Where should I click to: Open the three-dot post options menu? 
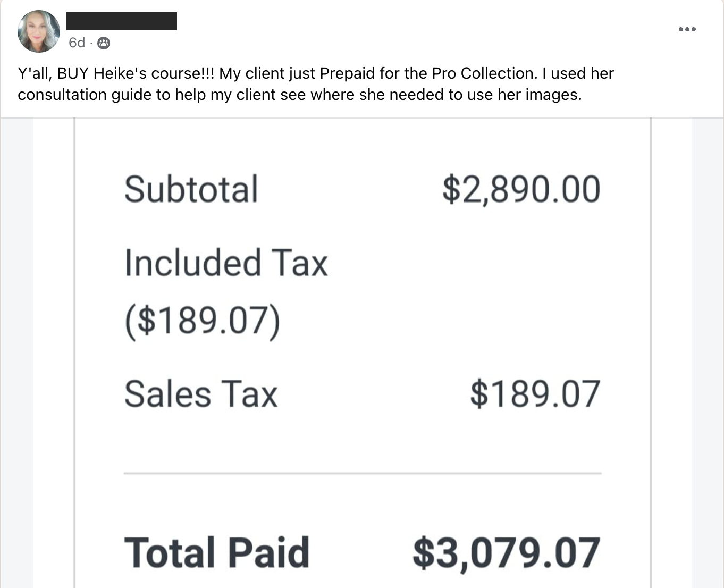click(687, 29)
